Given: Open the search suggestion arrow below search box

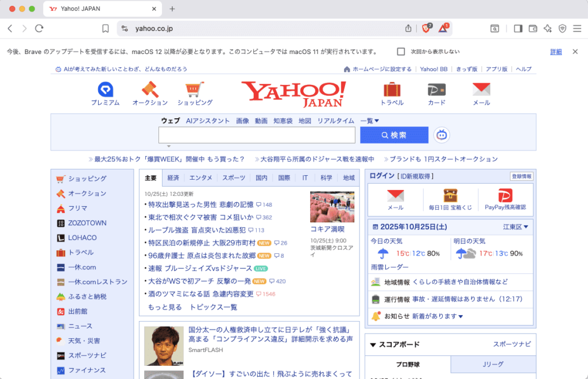Looking at the screenshot, I should pyautogui.click(x=169, y=146).
